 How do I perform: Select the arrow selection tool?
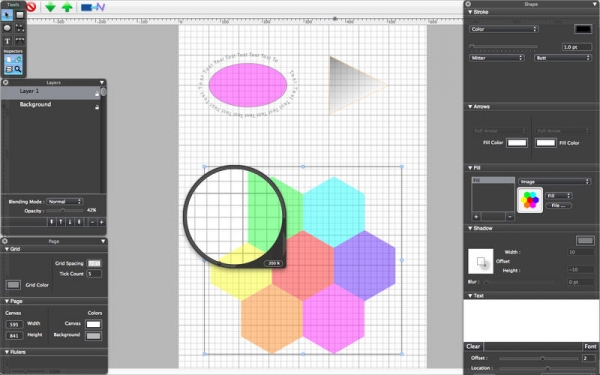click(x=7, y=15)
